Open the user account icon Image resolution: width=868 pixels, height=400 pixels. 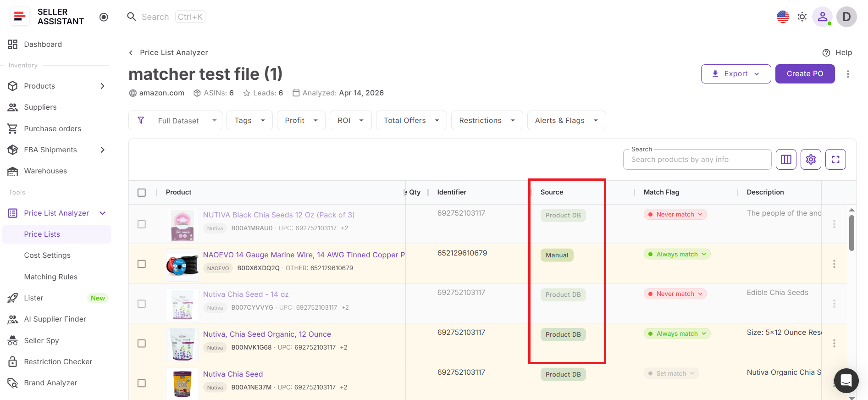pyautogui.click(x=823, y=17)
